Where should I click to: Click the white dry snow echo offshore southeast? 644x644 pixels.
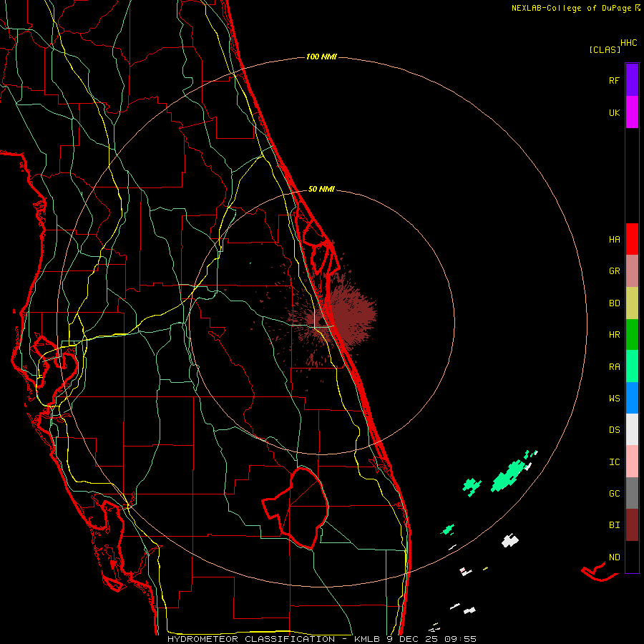[x=510, y=540]
